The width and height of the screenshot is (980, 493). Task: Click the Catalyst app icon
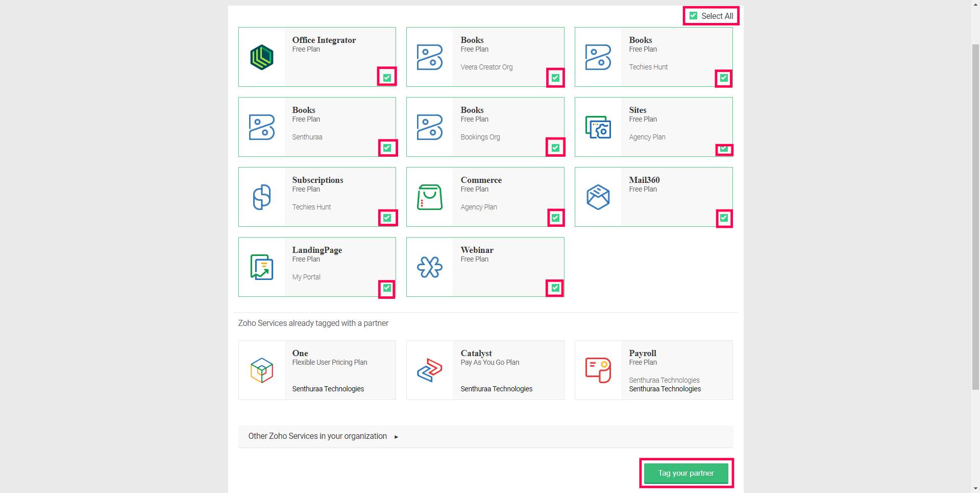(x=430, y=370)
